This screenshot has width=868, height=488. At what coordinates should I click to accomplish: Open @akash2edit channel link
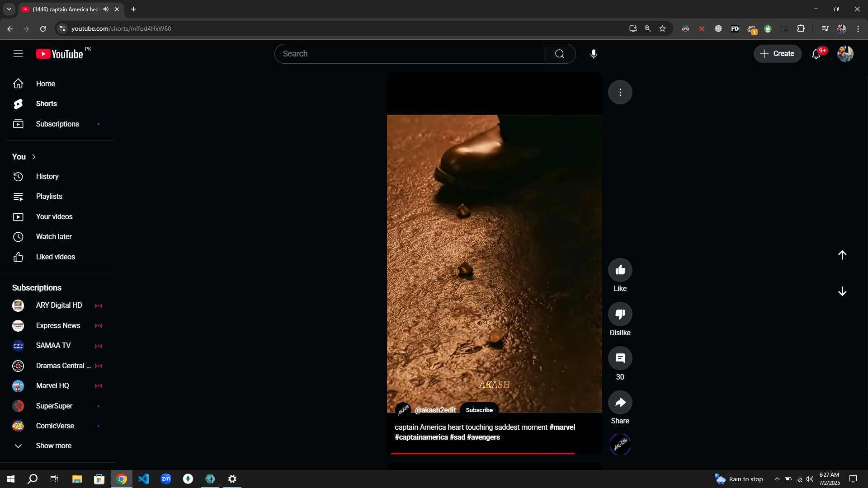point(435,410)
